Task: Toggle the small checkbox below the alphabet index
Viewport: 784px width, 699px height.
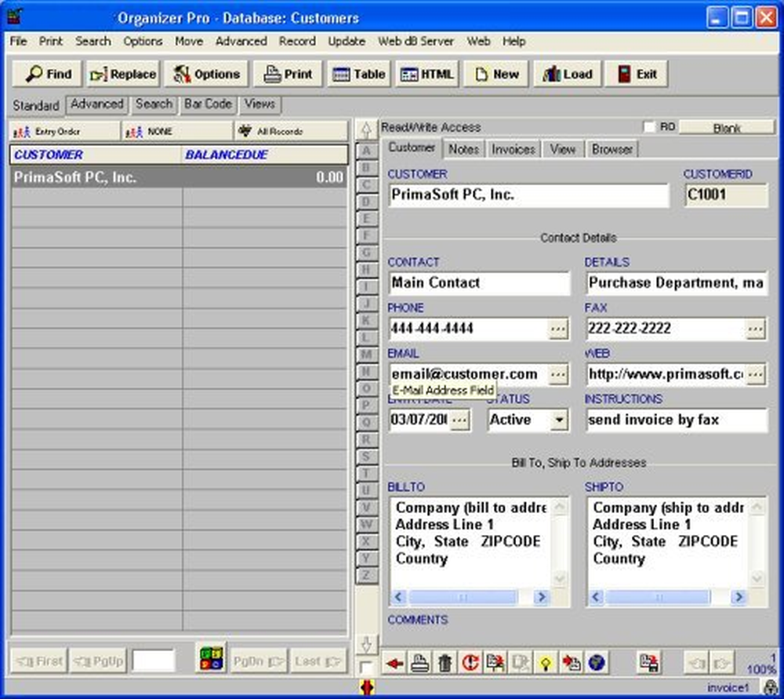Action: 366,667
